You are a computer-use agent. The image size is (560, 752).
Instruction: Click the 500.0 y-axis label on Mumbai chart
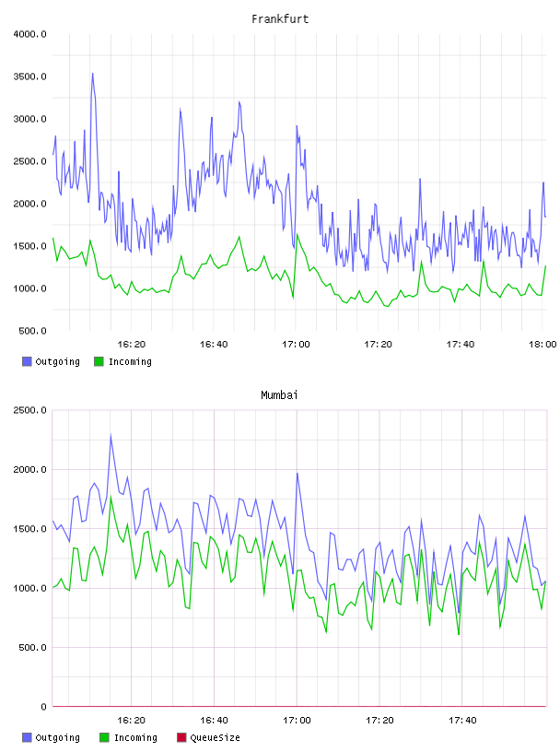pos(32,648)
